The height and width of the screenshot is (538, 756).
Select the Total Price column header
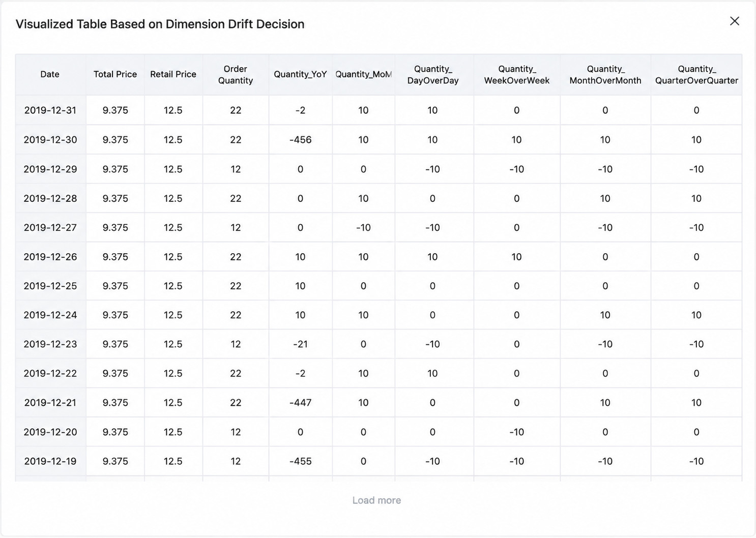point(115,74)
